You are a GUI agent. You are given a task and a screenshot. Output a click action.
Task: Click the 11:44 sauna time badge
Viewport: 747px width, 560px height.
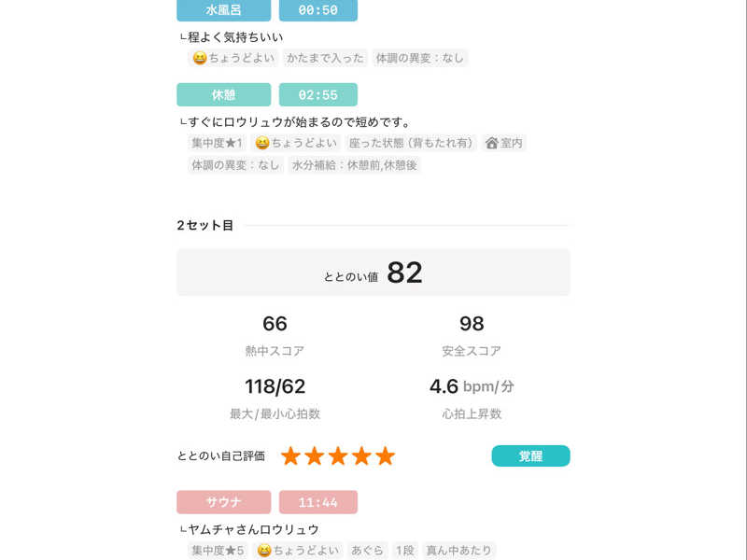point(317,502)
